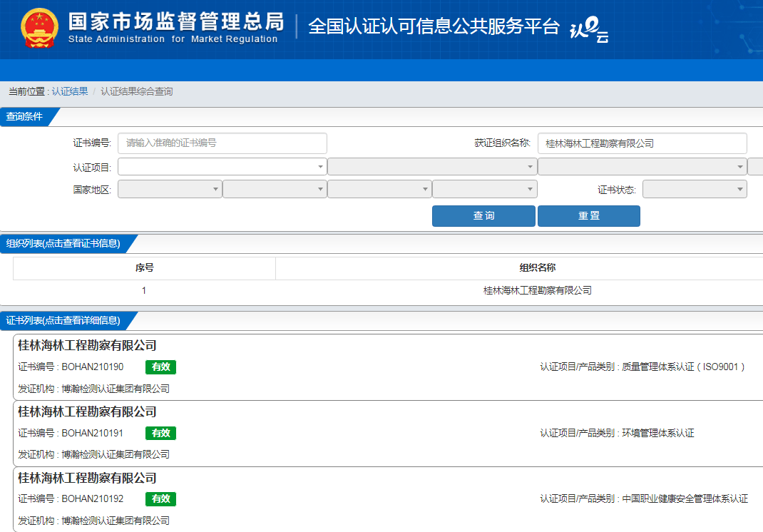The height and width of the screenshot is (532, 763).
Task: Open the second 认证项目 dropdown
Action: (x=432, y=167)
